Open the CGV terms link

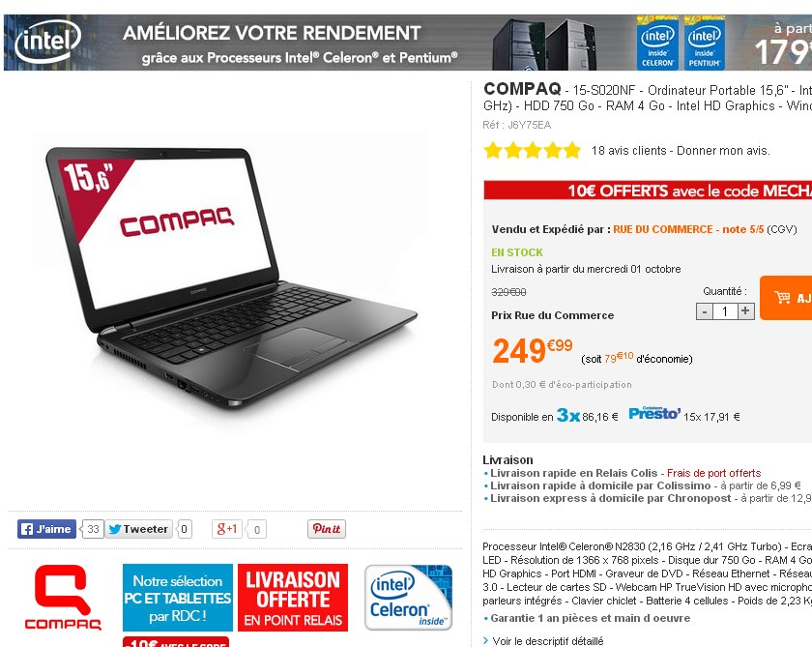pyautogui.click(x=781, y=229)
